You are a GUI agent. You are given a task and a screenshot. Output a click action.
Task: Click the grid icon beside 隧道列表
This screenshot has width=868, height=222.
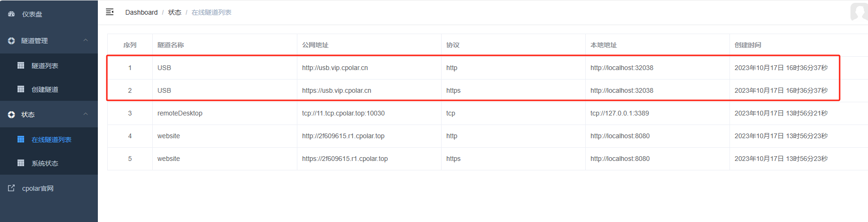[21, 65]
